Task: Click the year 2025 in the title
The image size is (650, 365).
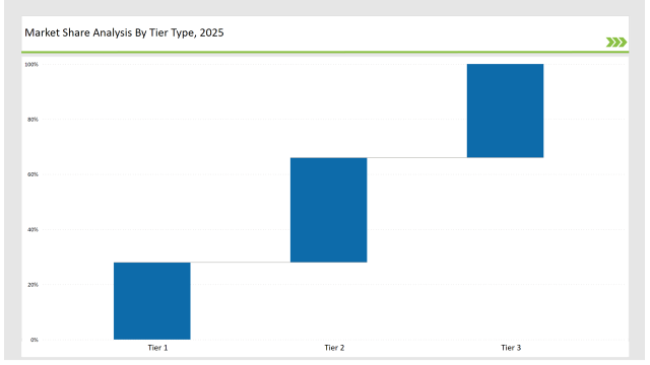Action: [x=211, y=32]
